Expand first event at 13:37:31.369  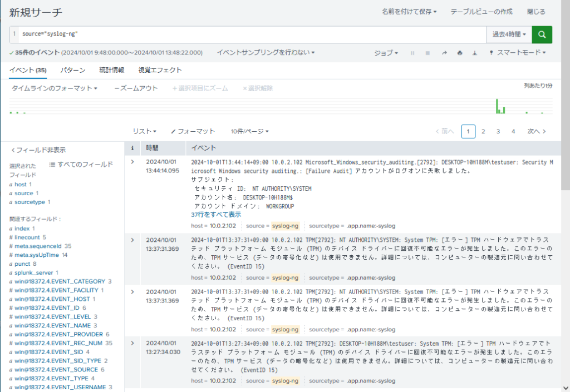132,240
